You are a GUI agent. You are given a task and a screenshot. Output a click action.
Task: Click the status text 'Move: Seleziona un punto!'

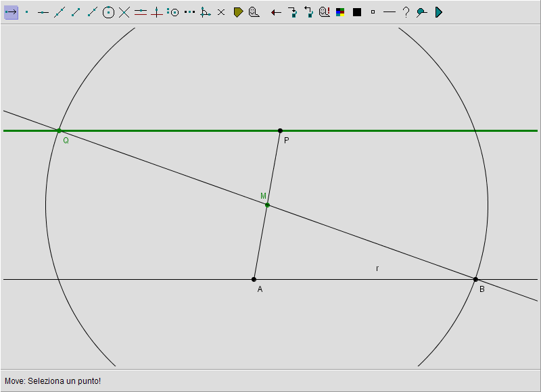pos(53,381)
